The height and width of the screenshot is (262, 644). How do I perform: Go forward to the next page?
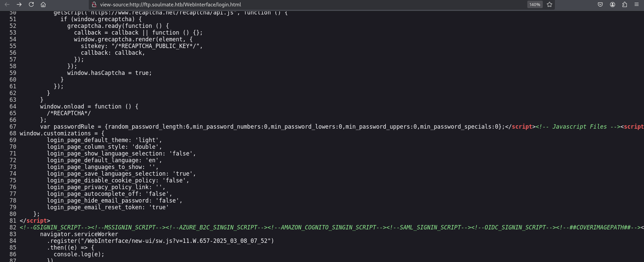point(19,5)
